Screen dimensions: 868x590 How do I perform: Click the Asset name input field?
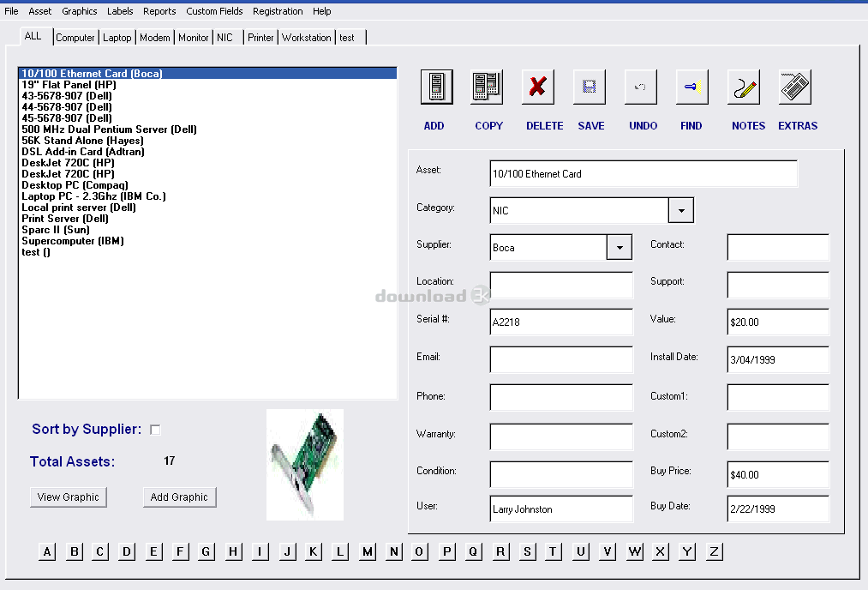(x=644, y=173)
